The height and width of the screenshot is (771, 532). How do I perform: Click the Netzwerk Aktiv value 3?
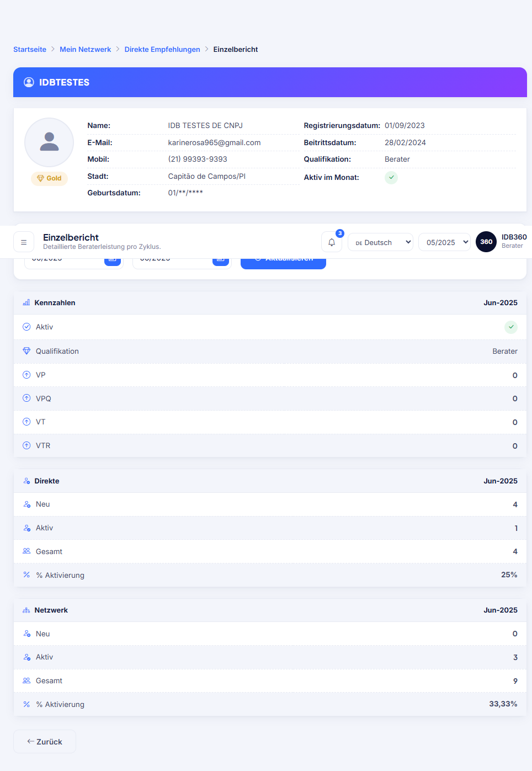[515, 657]
